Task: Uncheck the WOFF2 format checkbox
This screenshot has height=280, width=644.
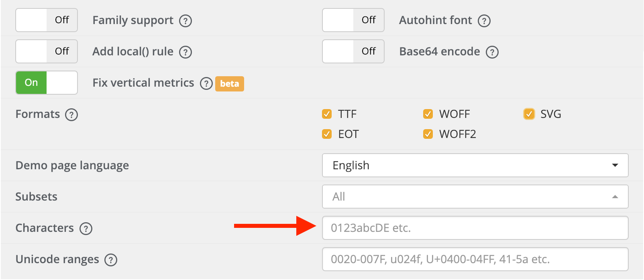Action: pyautogui.click(x=428, y=134)
